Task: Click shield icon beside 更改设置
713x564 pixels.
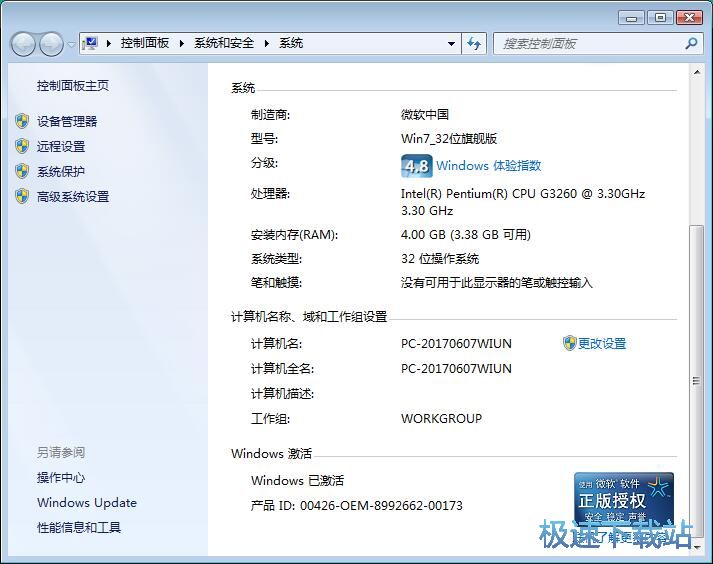Action: (x=569, y=343)
